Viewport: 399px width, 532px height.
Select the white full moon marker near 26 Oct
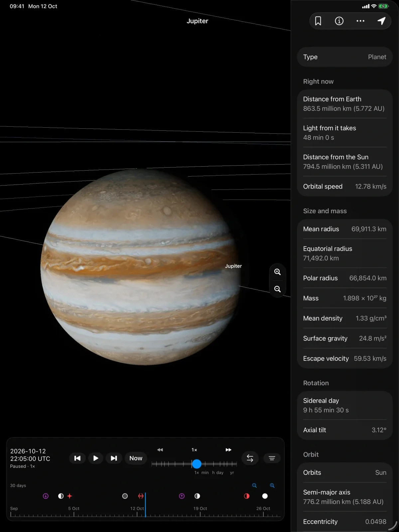tap(265, 496)
